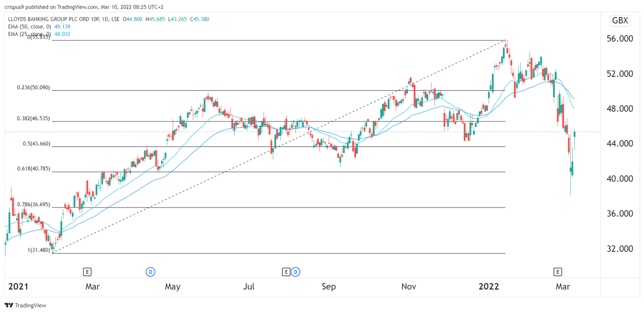Screen dimensions: 644x313
Task: Click the crispus9 published on TradingView.com header
Action: point(84,7)
